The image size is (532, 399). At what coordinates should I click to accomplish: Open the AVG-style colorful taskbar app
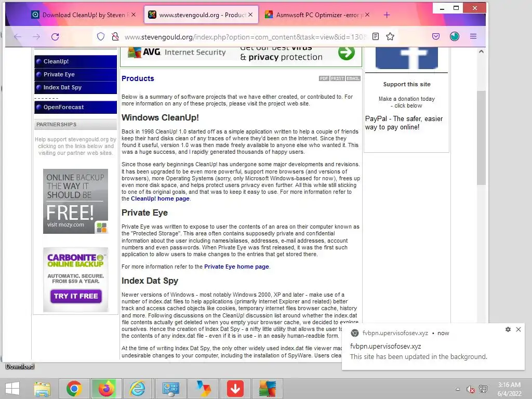[268, 389]
